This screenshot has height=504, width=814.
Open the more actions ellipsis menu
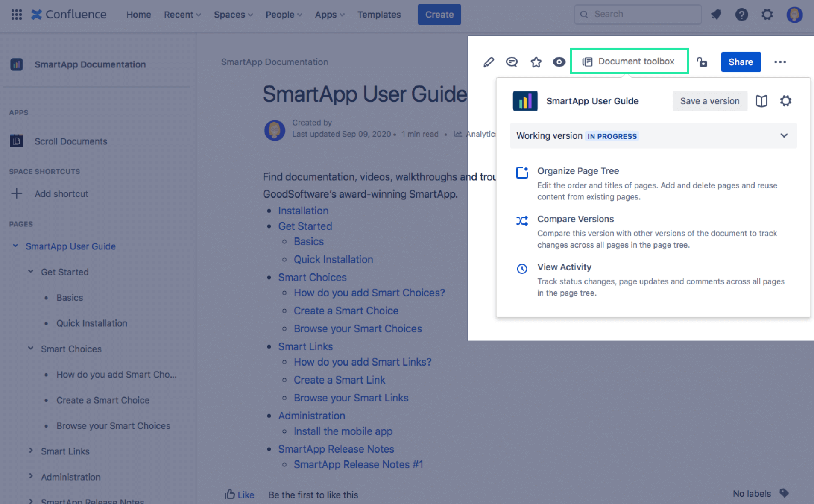pyautogui.click(x=780, y=62)
